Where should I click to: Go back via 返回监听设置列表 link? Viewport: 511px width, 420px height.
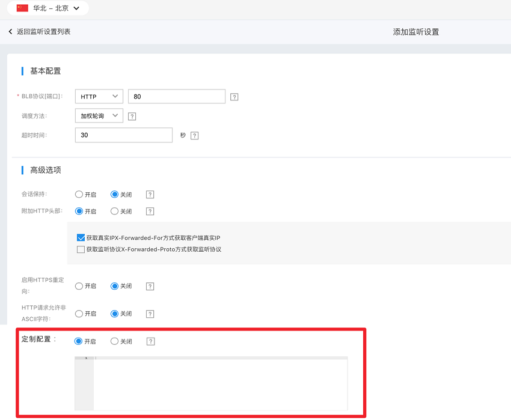[43, 32]
